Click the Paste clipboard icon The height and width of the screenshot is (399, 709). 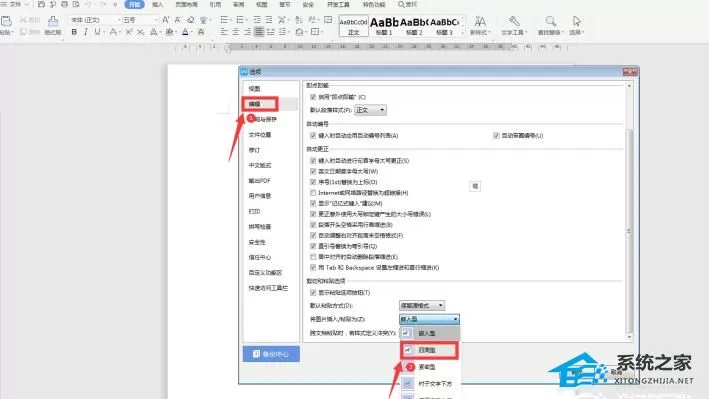[x=6, y=21]
